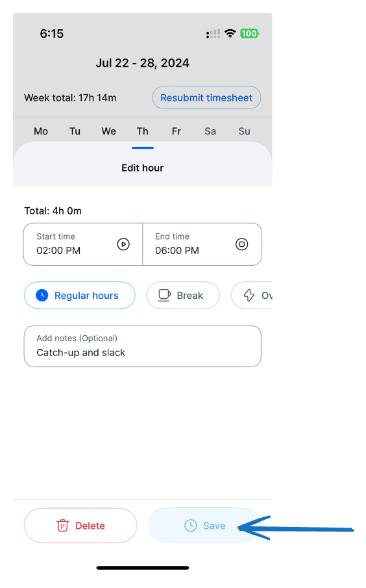The width and height of the screenshot is (366, 588).
Task: Switch to the Mo day tab
Action: (x=41, y=131)
